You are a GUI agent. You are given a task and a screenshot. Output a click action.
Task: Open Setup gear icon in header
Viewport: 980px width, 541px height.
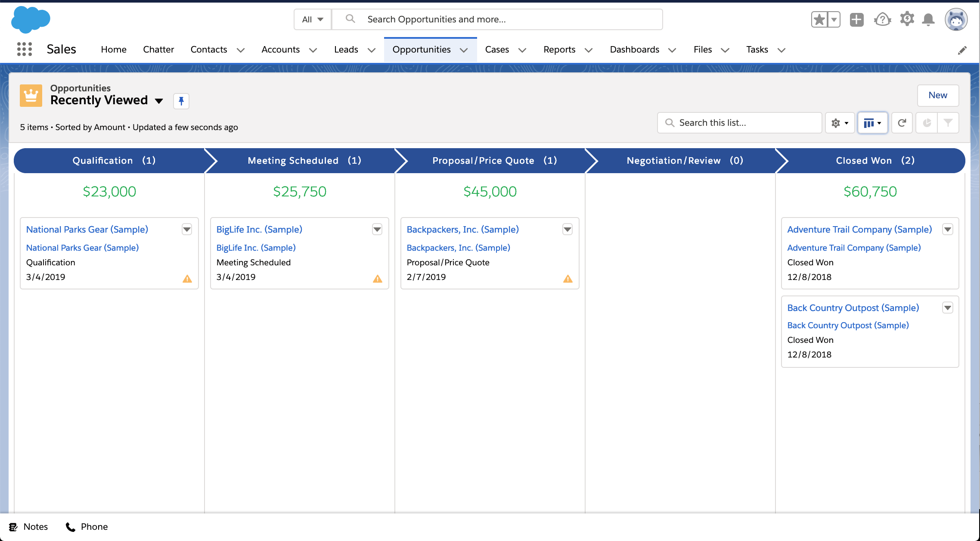[907, 19]
